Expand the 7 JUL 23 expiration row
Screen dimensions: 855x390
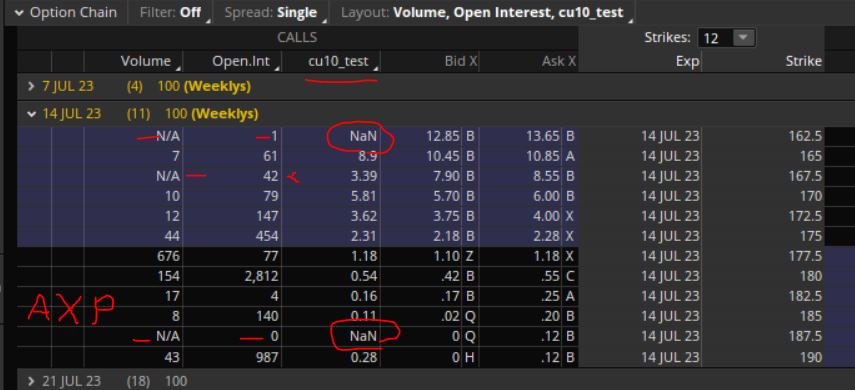(x=32, y=86)
